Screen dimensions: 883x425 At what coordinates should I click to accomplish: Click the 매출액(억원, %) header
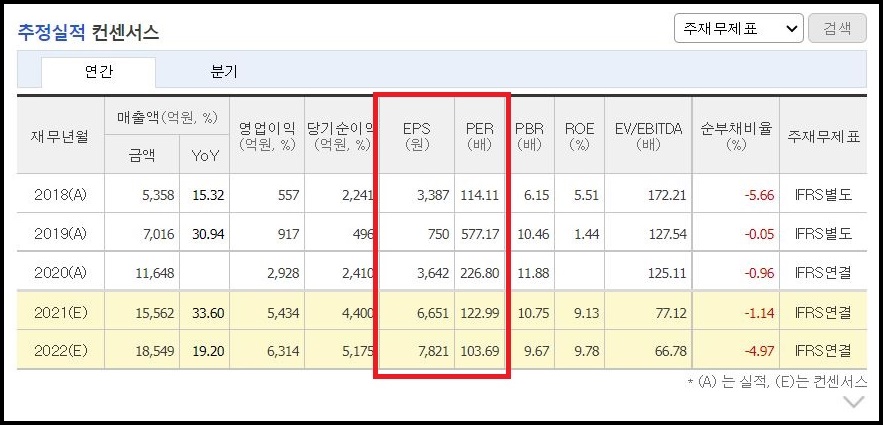click(x=167, y=118)
